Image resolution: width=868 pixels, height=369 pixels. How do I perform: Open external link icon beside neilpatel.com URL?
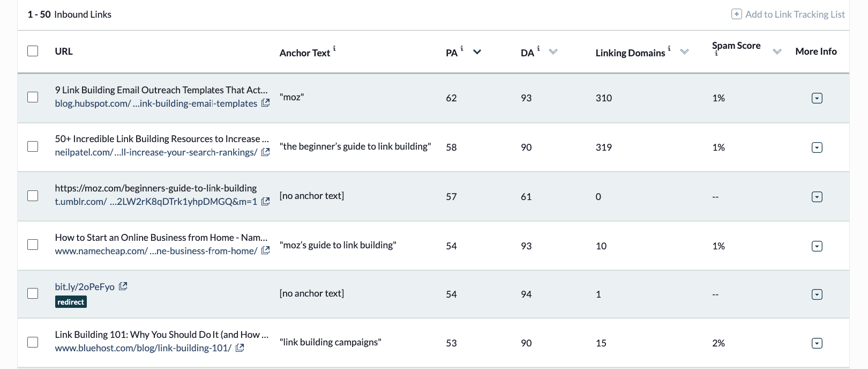pyautogui.click(x=265, y=152)
